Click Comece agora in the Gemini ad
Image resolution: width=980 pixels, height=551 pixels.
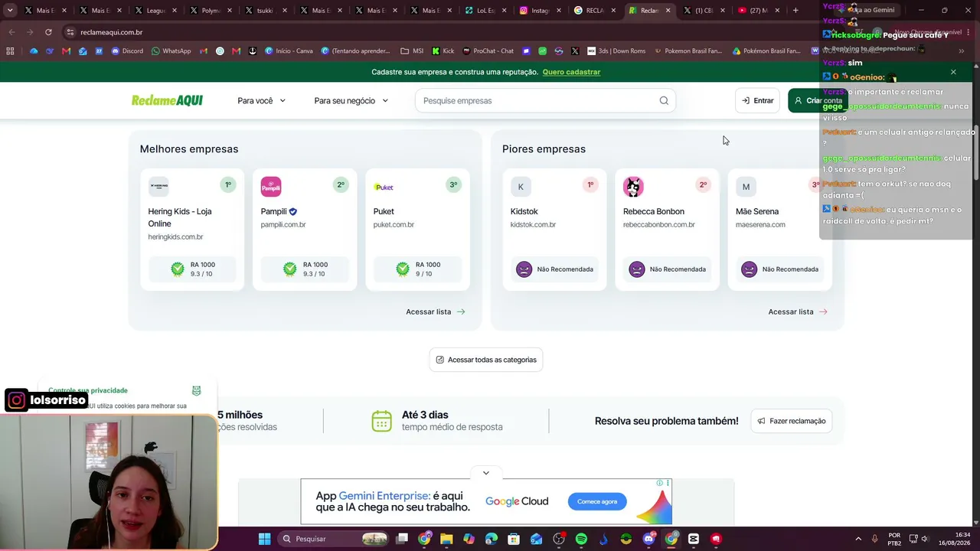pyautogui.click(x=597, y=501)
